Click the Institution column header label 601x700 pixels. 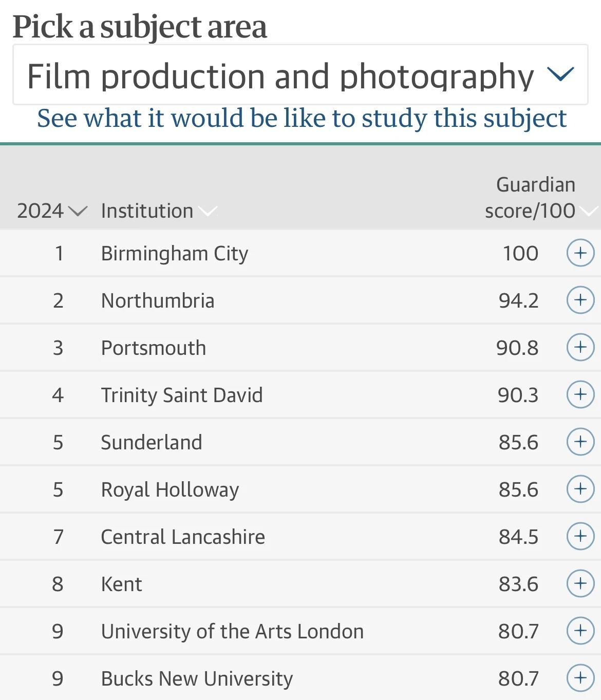147,211
